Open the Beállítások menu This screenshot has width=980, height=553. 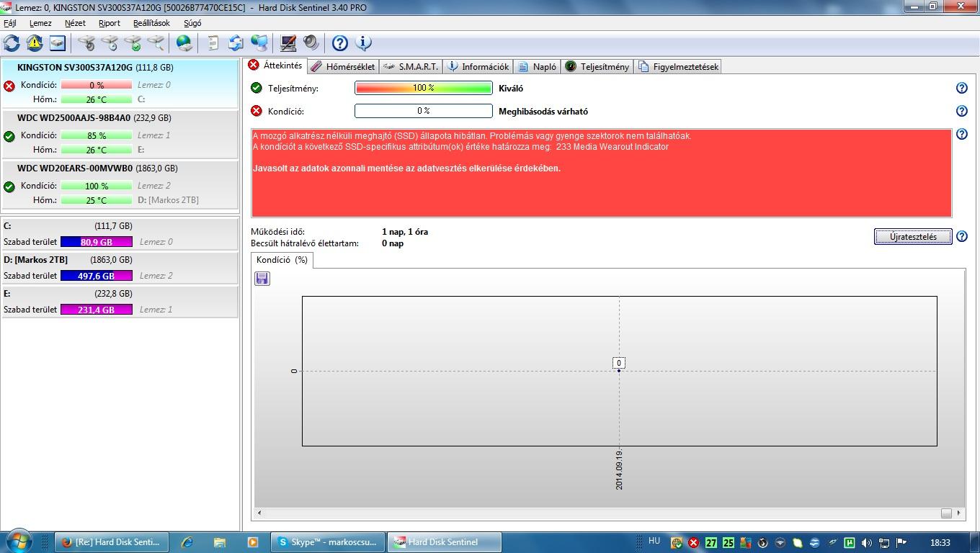click(151, 23)
